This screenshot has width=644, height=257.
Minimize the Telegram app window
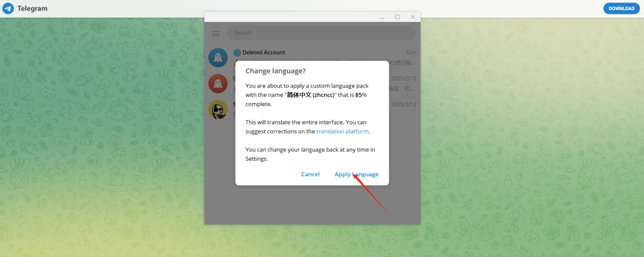pyautogui.click(x=382, y=17)
